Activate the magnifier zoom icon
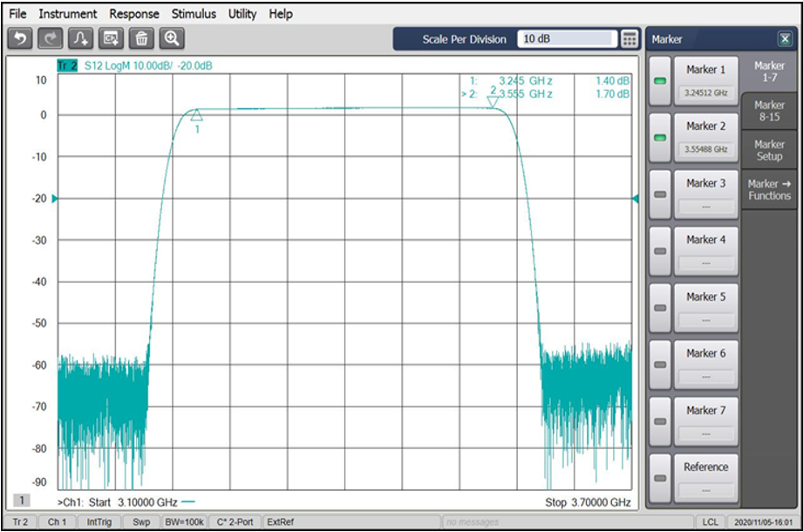 [172, 38]
